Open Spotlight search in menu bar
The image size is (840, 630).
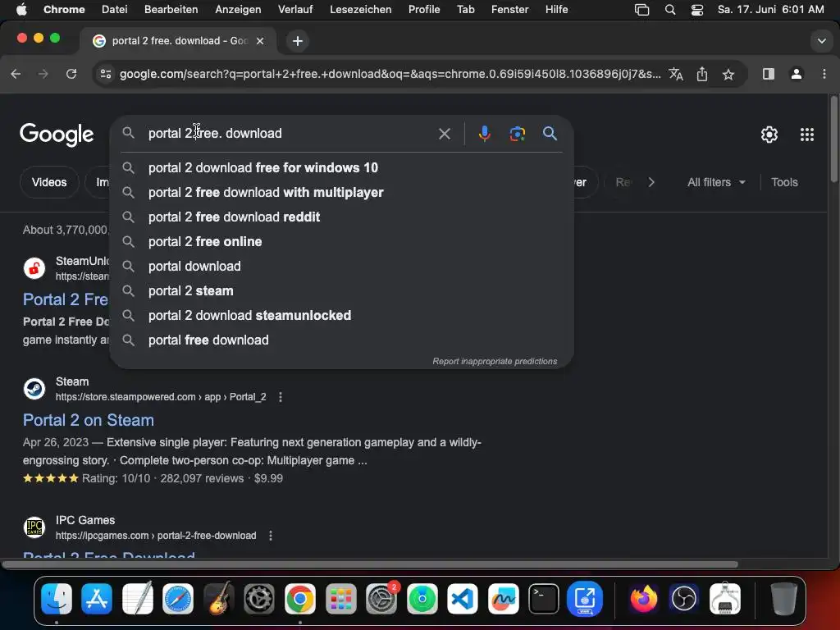coord(670,10)
